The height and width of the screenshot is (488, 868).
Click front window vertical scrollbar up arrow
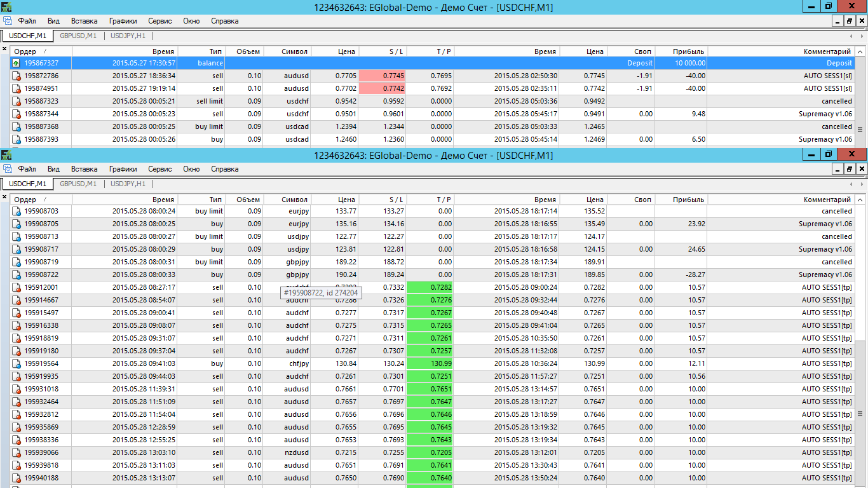click(x=860, y=200)
